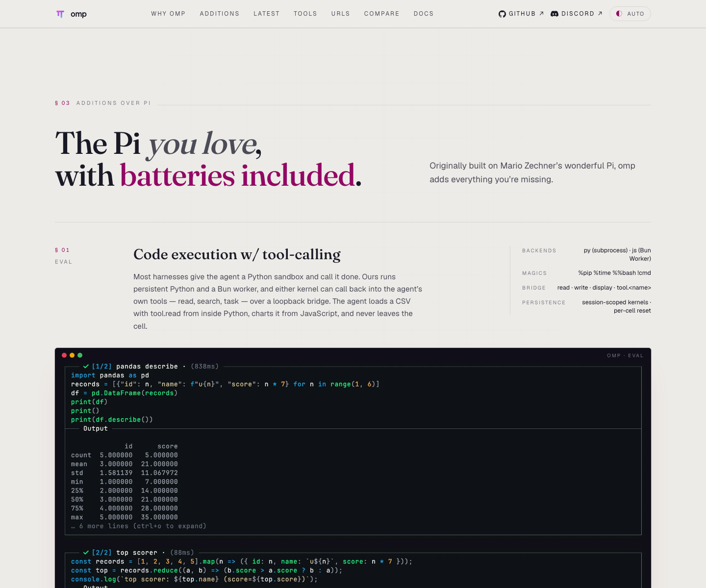Open the WHY OMP nav item

coord(168,14)
